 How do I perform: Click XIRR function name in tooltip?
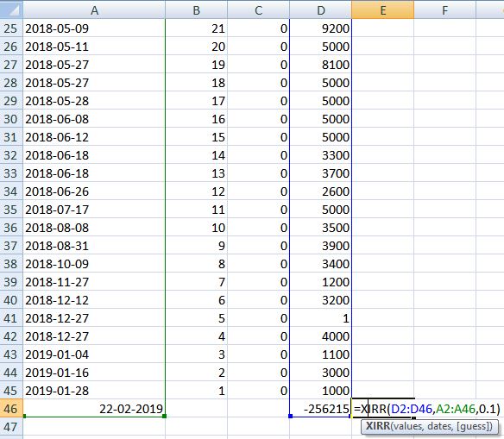coord(378,426)
